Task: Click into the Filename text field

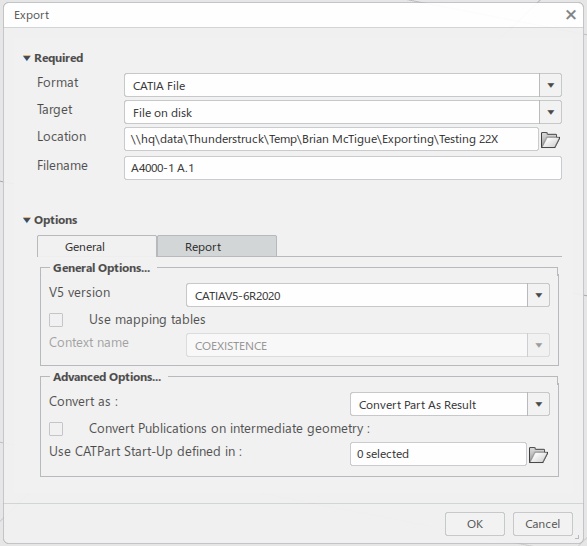Action: [343, 168]
